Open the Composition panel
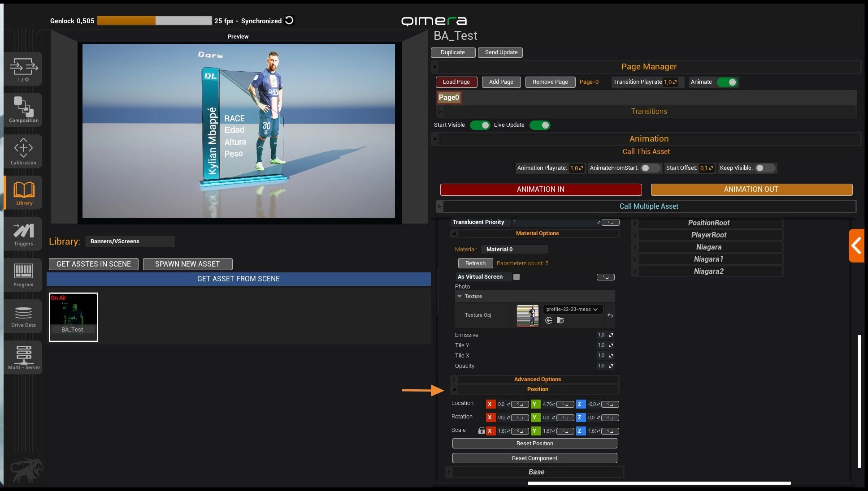The image size is (868, 491). coord(23,110)
